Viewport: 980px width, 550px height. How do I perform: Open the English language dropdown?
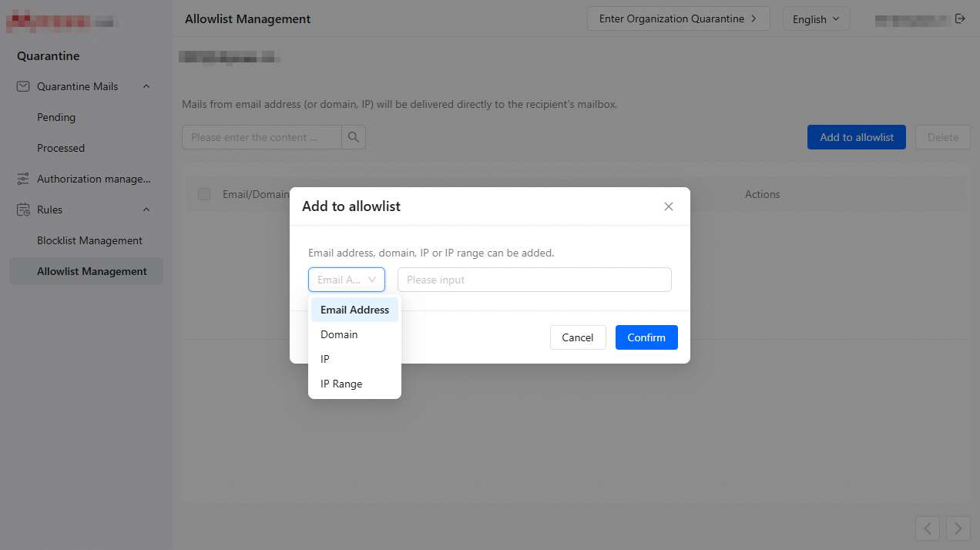click(x=817, y=19)
